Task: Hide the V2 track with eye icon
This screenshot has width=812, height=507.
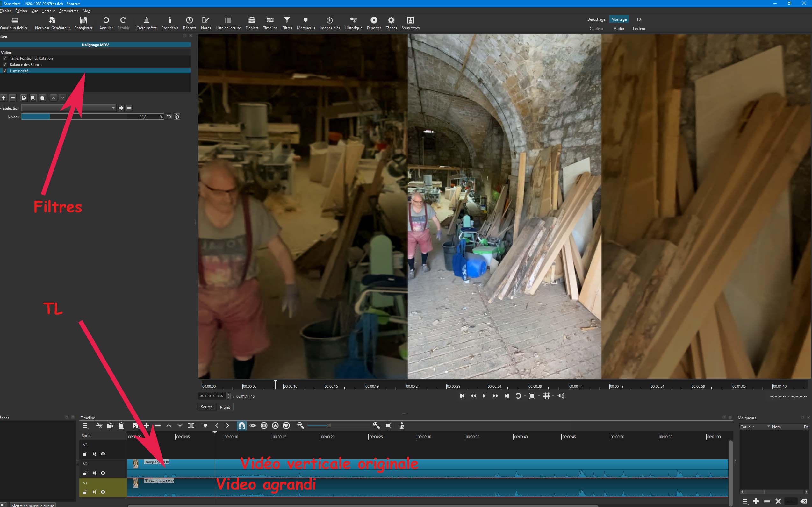Action: pyautogui.click(x=103, y=473)
